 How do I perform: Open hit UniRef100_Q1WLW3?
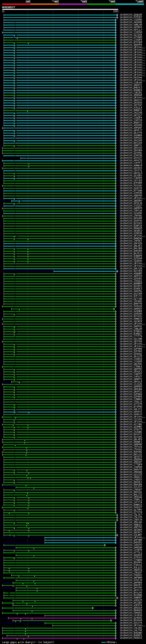tap(131, 15)
